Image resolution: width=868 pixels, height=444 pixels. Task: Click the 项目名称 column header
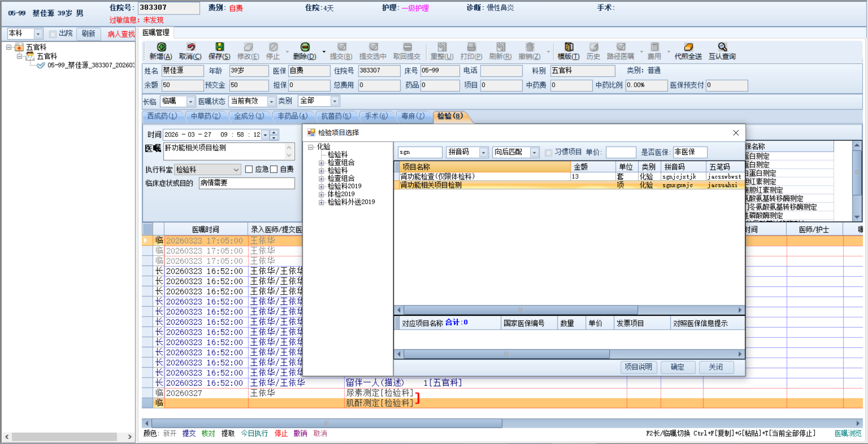click(485, 167)
